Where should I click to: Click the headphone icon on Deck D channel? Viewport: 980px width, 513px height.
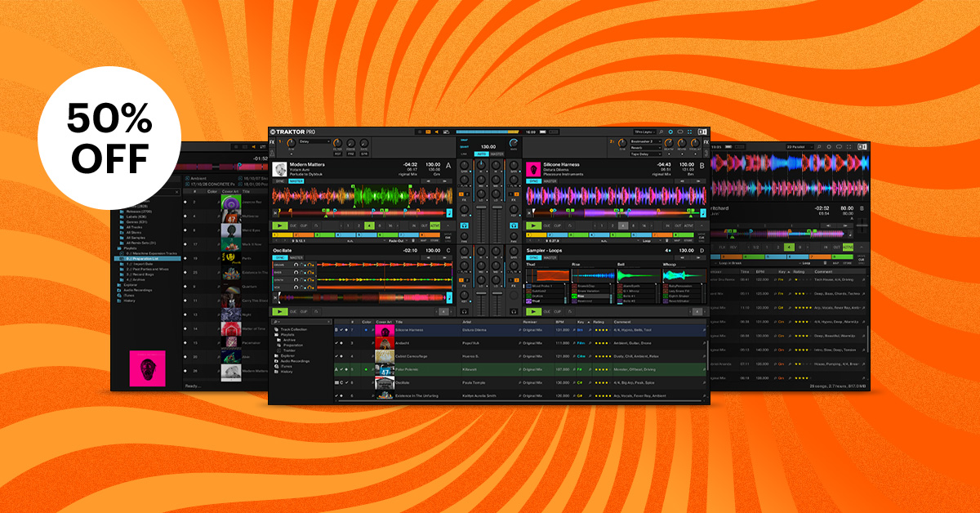(514, 310)
